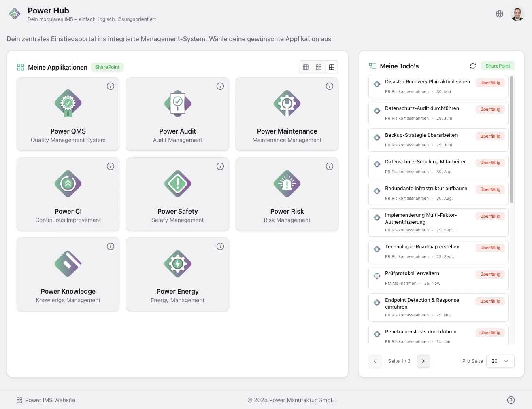Open todo Technologie-Roadmap erstellen
Viewport: 532px width, 409px height.
pyautogui.click(x=438, y=252)
